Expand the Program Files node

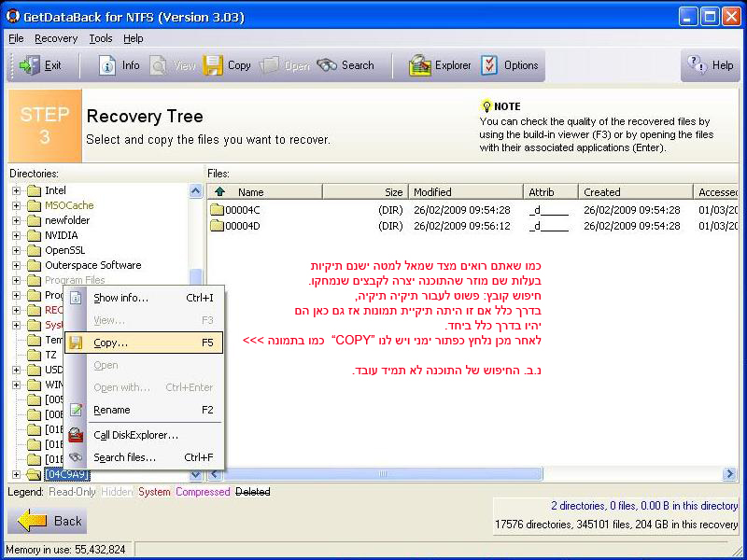tap(16, 281)
